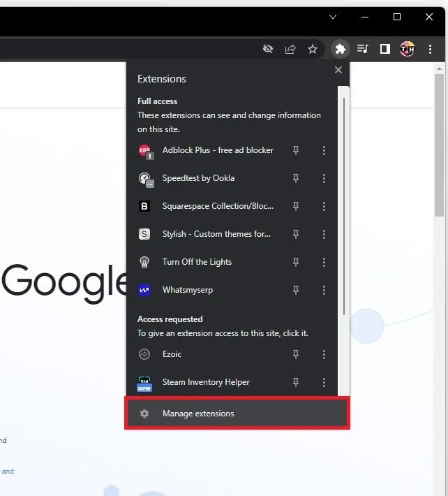This screenshot has height=496, width=448.
Task: Select Stylish - Custom themes entry
Action: pyautogui.click(x=216, y=234)
